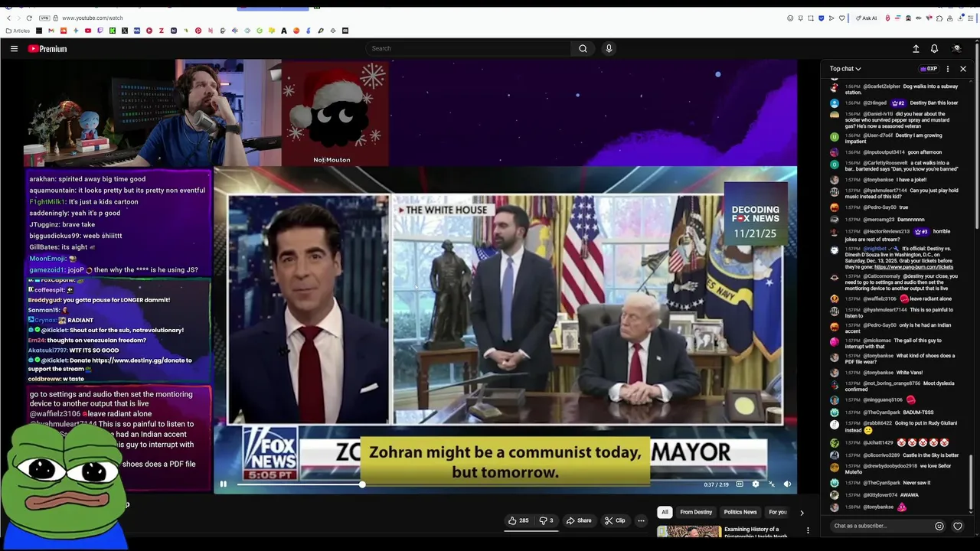
Task: Dislike the video (3 dislikes)
Action: coord(546,520)
